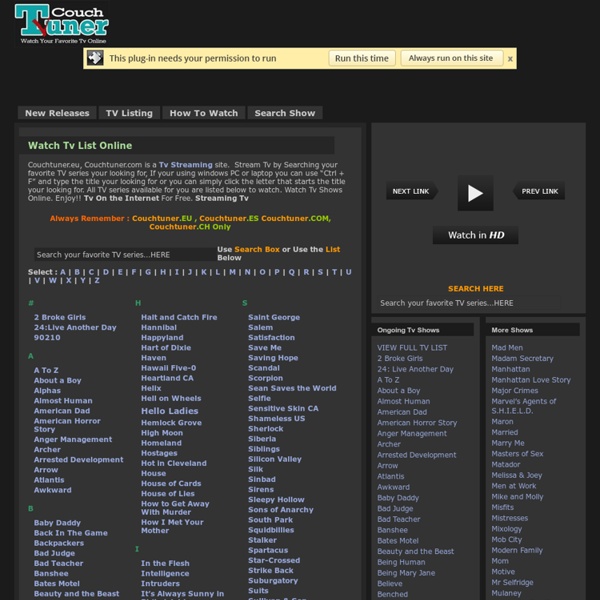The height and width of the screenshot is (600, 600).
Task: Open Hawaii Five-0 link
Action: point(168,368)
